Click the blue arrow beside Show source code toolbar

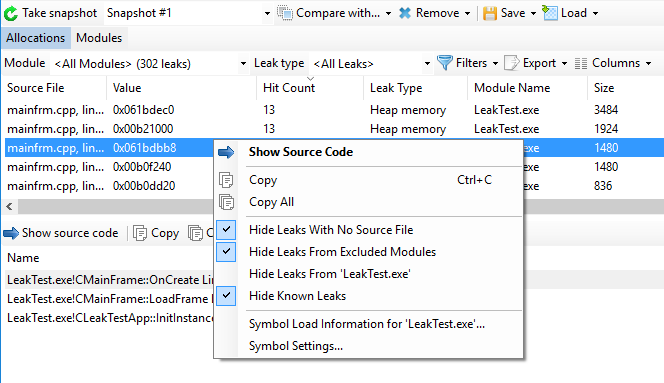(11, 233)
